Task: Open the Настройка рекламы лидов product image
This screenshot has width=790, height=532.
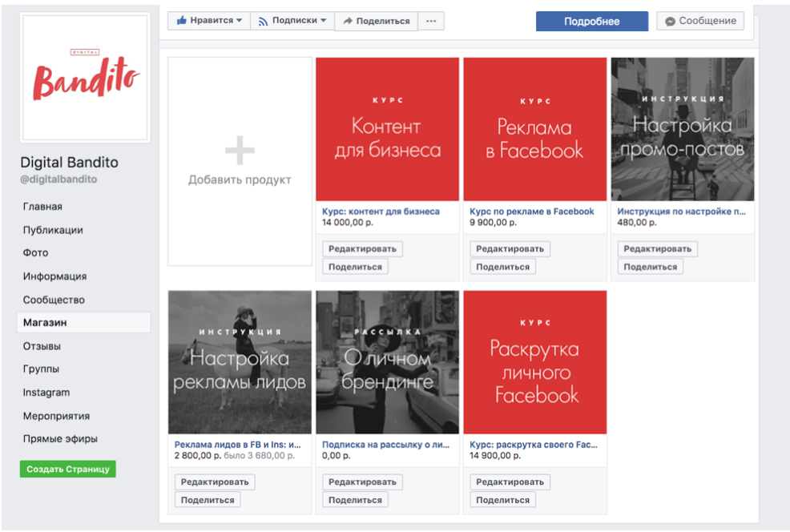Action: [x=240, y=362]
